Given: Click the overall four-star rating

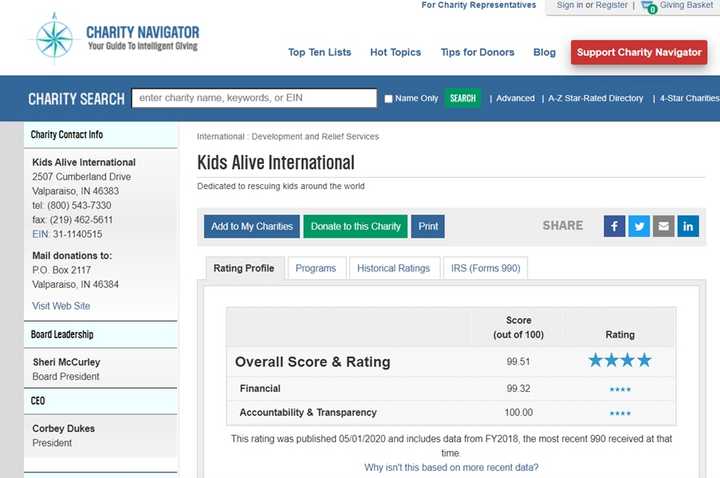Looking at the screenshot, I should [620, 360].
